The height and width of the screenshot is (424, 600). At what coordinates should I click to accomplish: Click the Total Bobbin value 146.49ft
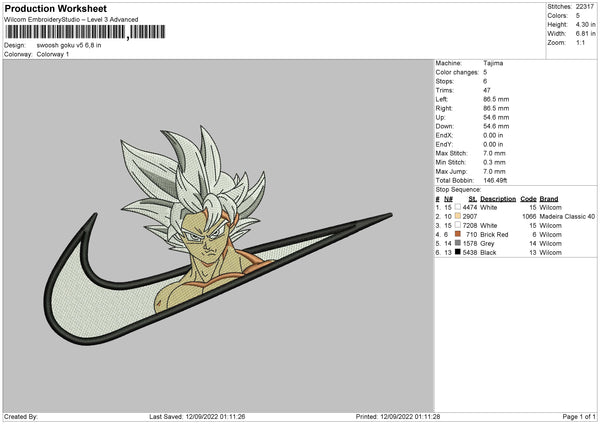click(x=495, y=180)
